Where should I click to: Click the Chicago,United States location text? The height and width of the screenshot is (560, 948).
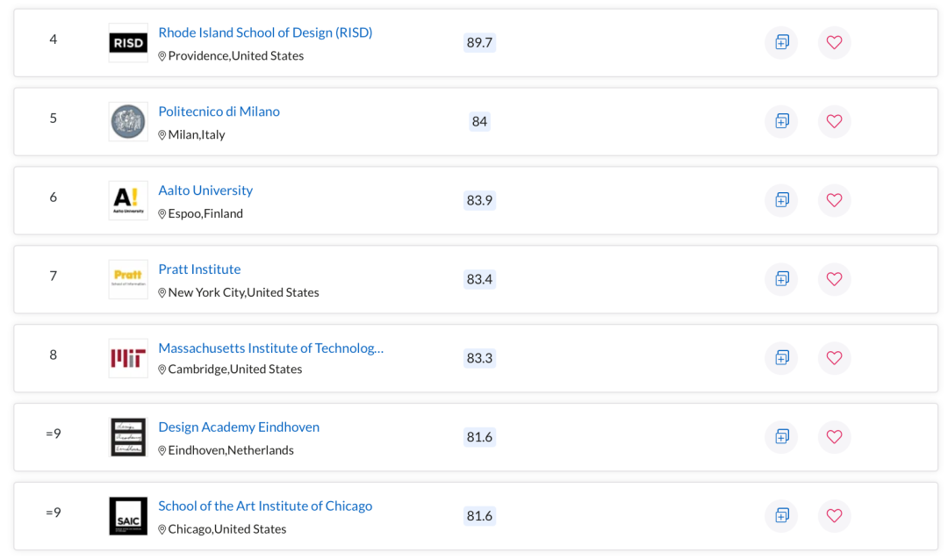227,529
